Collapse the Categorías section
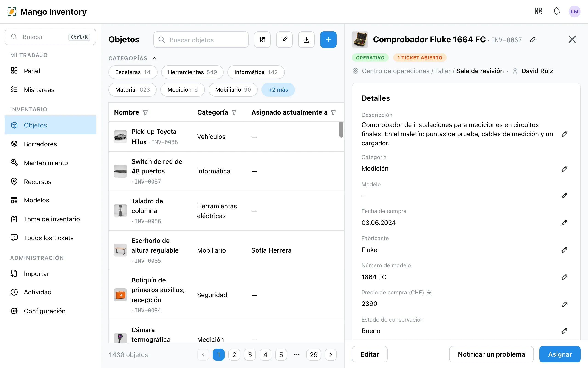 tap(154, 58)
